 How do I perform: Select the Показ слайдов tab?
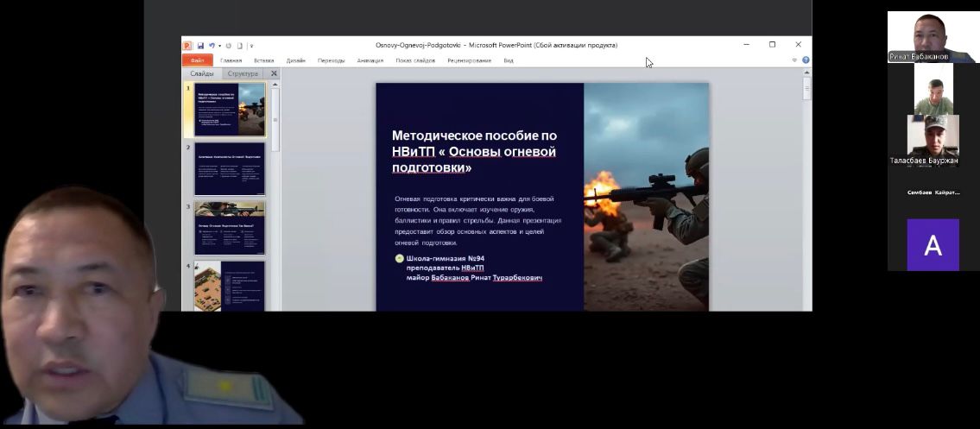(x=415, y=60)
